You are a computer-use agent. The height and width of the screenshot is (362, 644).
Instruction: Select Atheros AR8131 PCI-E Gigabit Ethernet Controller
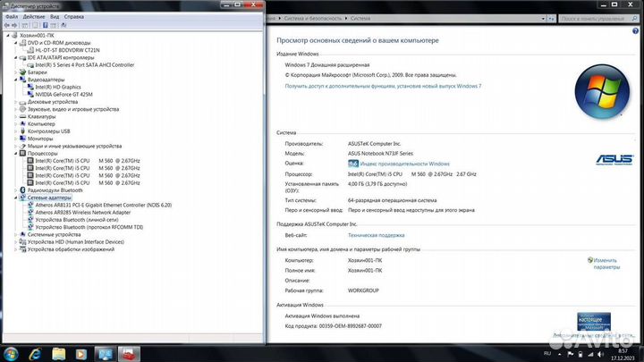click(104, 205)
